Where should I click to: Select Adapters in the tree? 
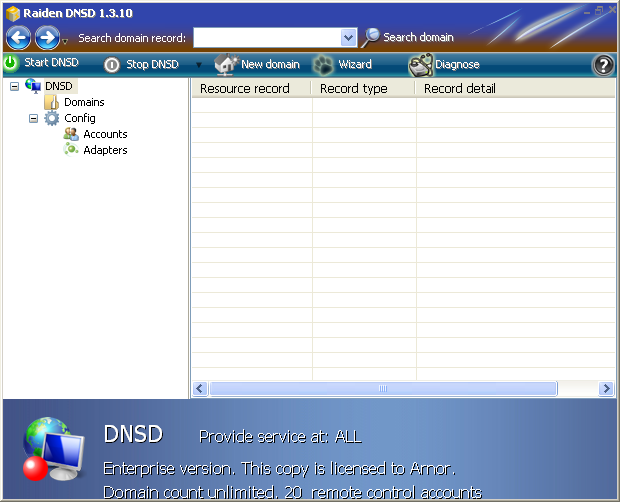105,150
